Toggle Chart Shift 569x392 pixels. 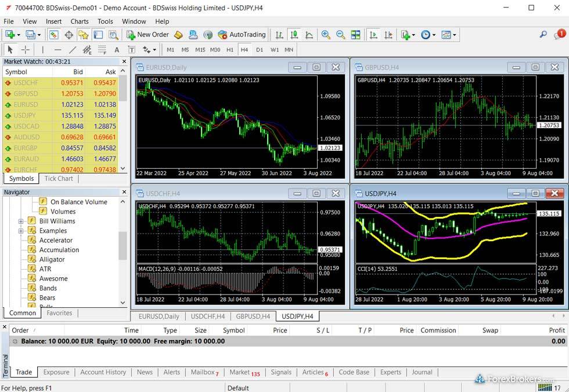(388, 35)
